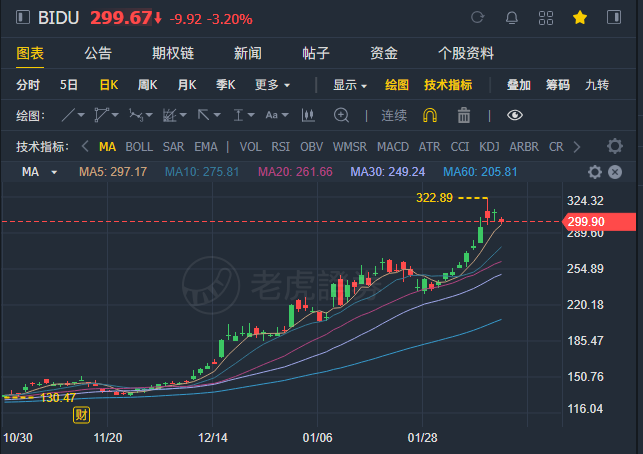Screen dimensions: 643x454
Task: Toggle the 筹码 chip distribution
Action: (x=558, y=85)
